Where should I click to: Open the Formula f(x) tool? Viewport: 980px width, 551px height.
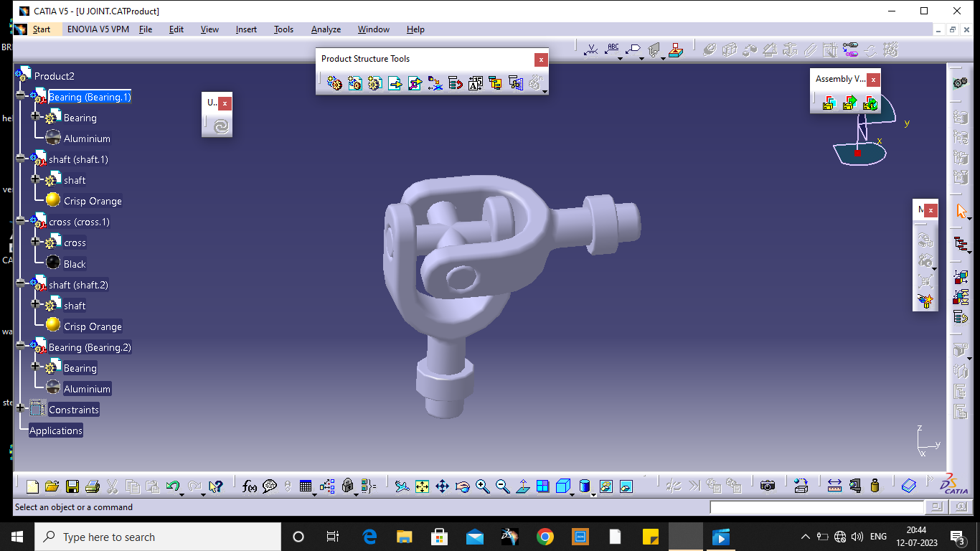point(249,486)
